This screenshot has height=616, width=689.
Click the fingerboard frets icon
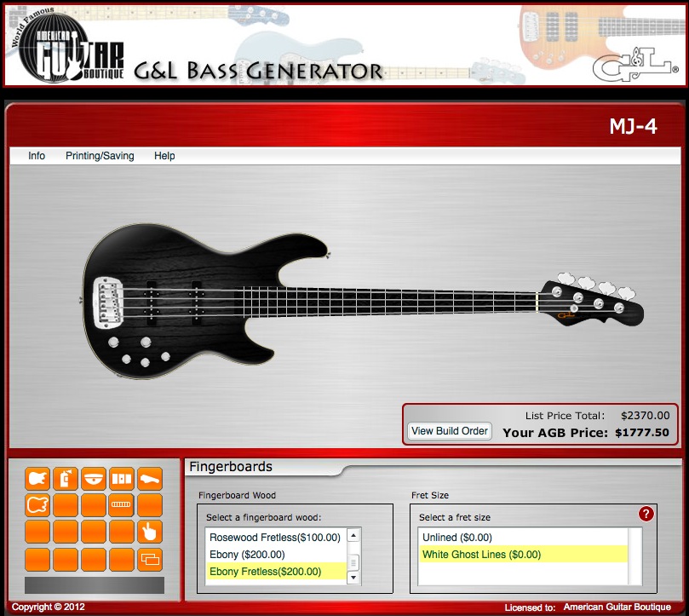[x=122, y=504]
